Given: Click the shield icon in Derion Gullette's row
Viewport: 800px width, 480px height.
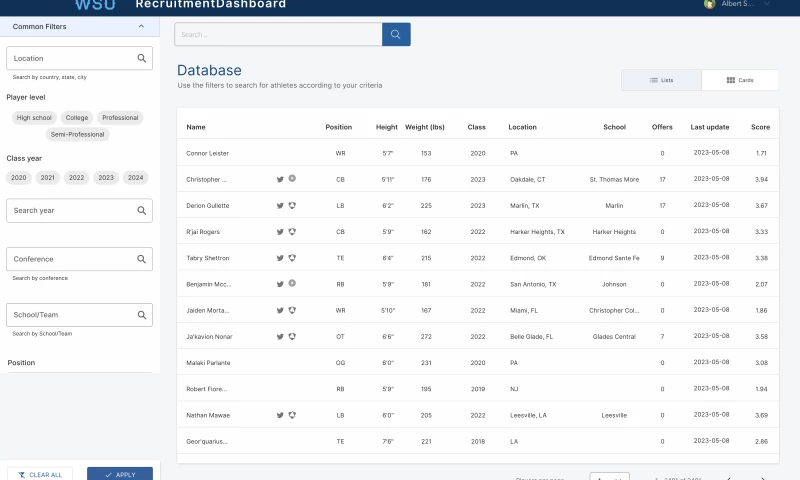Looking at the screenshot, I should point(292,205).
